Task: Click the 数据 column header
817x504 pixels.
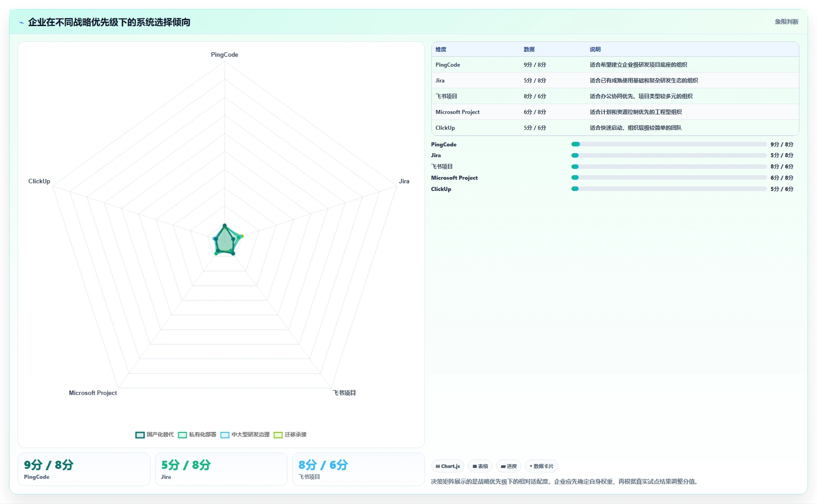Action: coord(529,50)
